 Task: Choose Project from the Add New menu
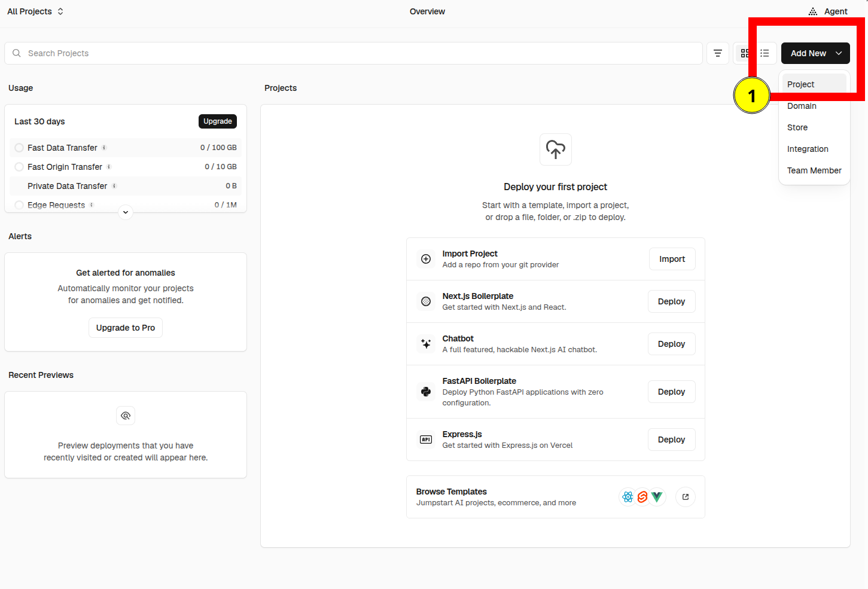[814, 84]
